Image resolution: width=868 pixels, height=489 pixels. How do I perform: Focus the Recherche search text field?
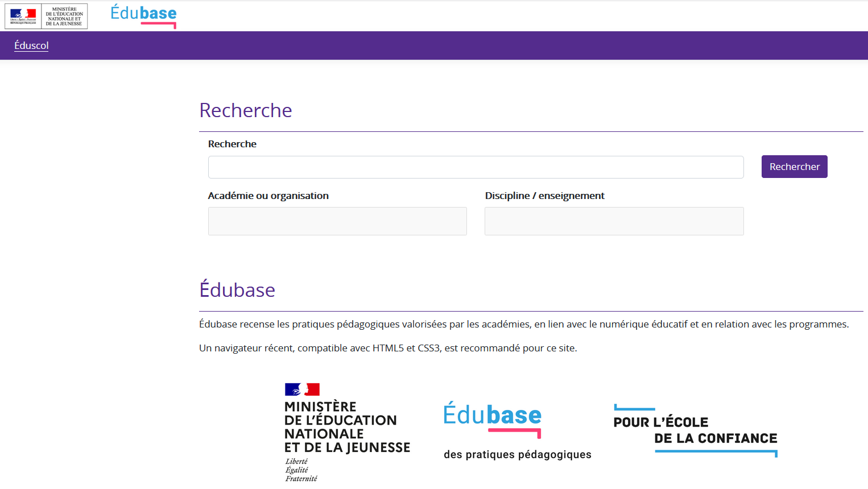click(476, 167)
